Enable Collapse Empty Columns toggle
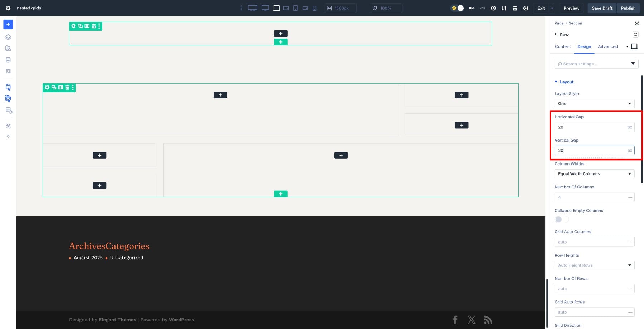The height and width of the screenshot is (329, 644). point(561,220)
